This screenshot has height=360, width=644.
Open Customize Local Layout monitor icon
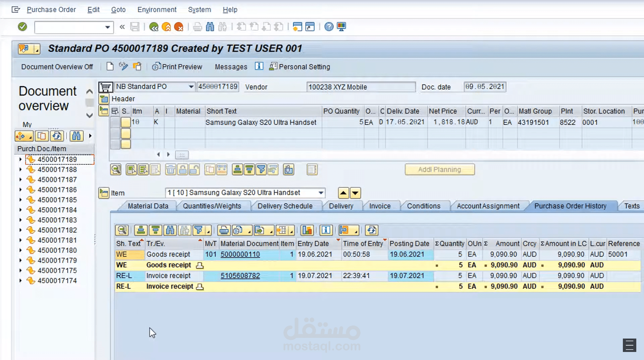coord(341,26)
